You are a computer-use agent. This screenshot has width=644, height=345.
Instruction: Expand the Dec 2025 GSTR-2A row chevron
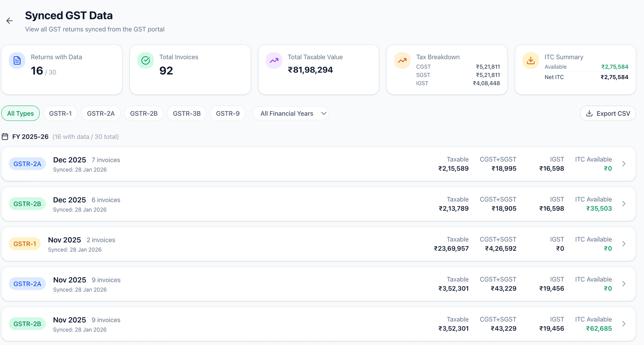tap(624, 164)
